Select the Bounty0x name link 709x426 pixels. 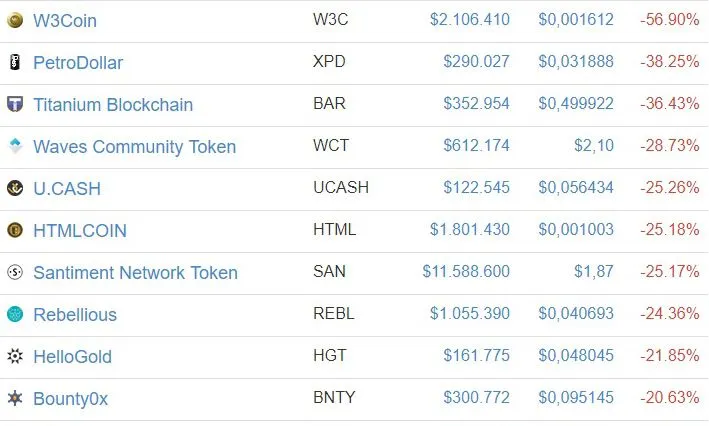(x=70, y=398)
